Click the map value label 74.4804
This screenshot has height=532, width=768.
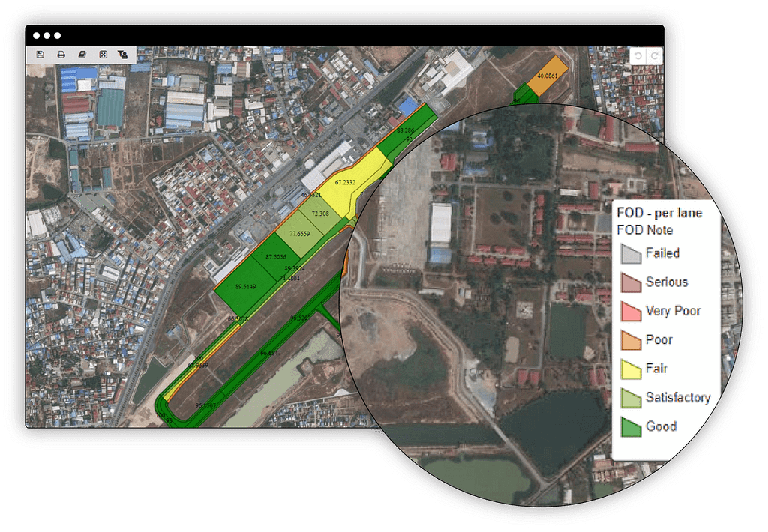pos(289,278)
